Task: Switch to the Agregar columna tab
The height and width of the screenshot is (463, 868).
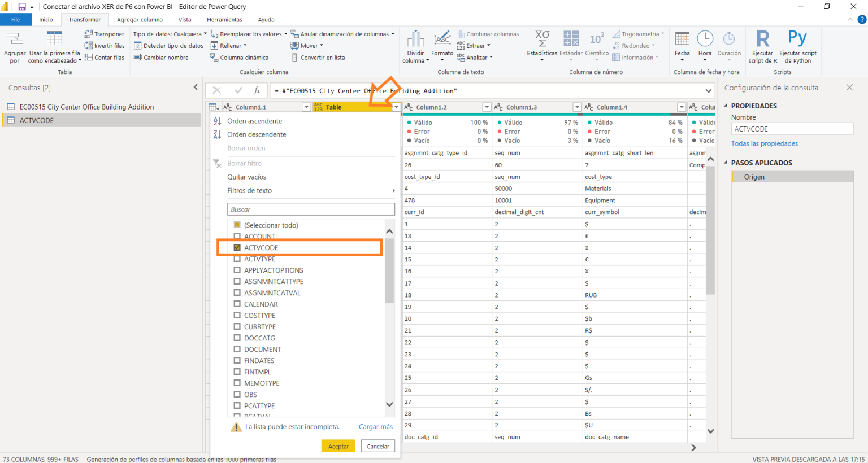Action: (140, 19)
